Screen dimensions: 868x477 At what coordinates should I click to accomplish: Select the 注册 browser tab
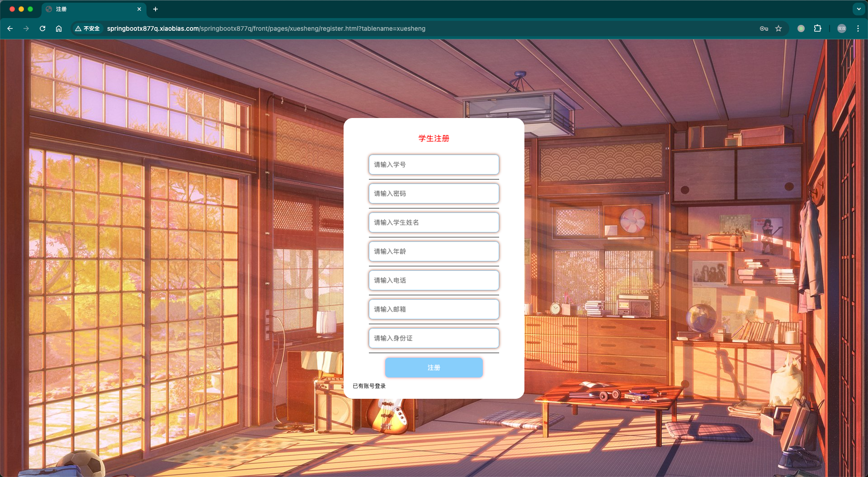tap(94, 9)
